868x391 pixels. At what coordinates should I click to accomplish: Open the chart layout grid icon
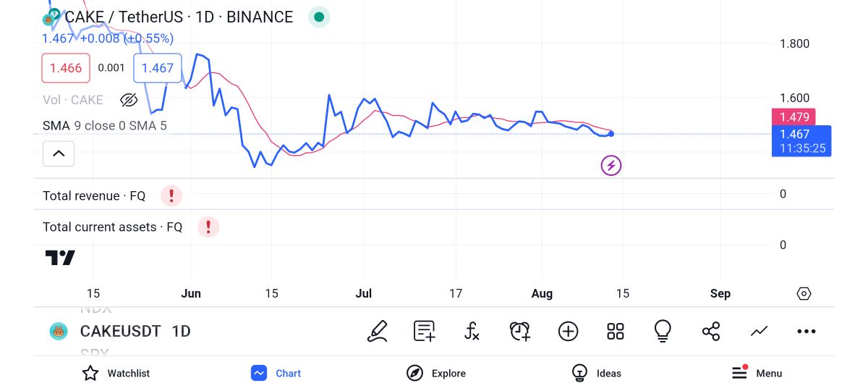[x=615, y=332]
